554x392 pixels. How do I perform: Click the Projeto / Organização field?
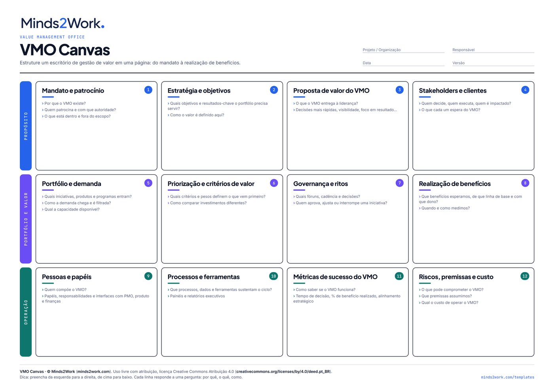[x=404, y=50]
